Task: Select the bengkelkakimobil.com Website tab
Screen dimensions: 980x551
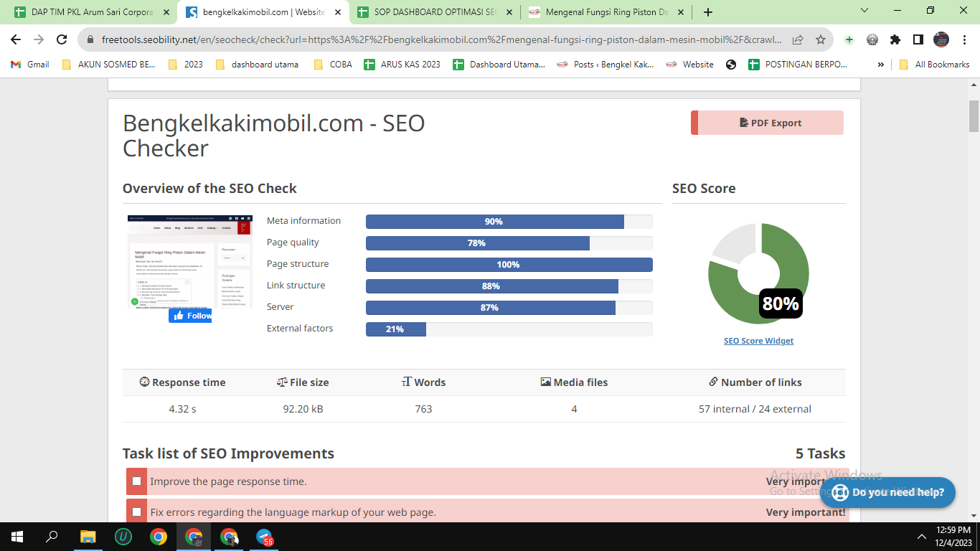Action: [x=263, y=12]
